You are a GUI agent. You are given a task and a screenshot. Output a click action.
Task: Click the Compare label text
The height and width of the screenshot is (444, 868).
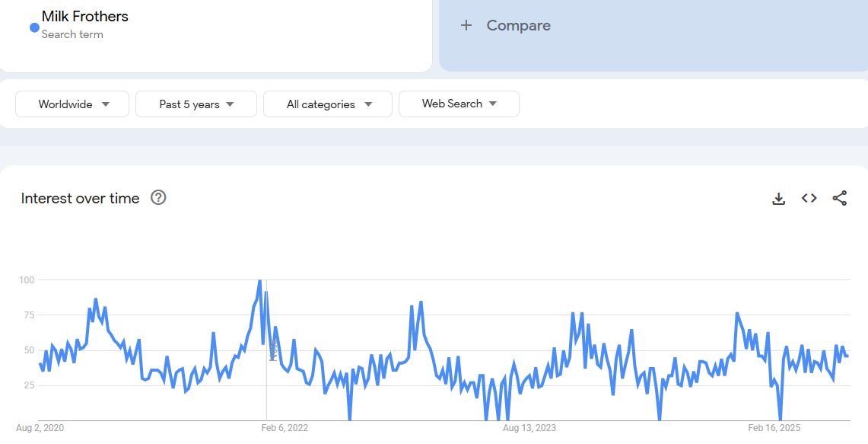[518, 26]
